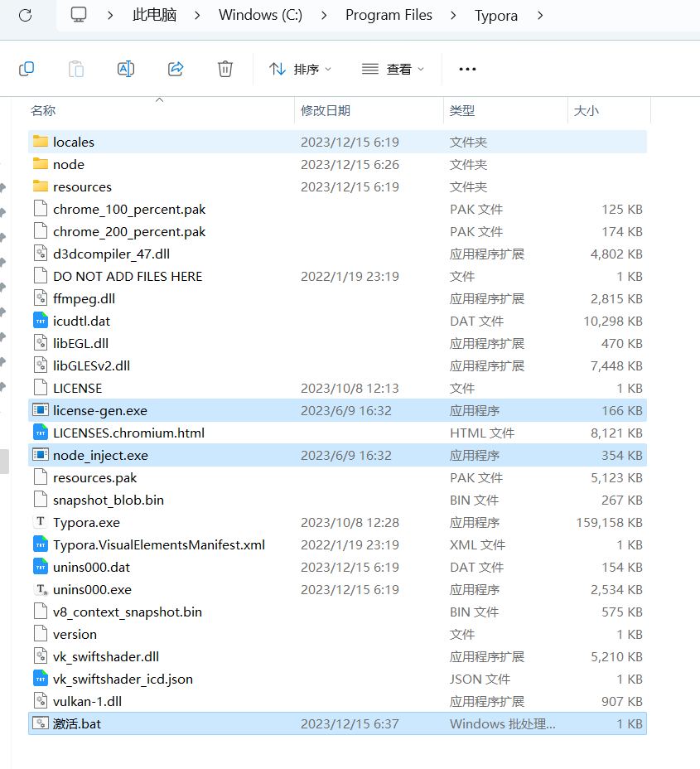700x769 pixels.
Task: Click the libEGL.dll file icon
Action: click(41, 343)
